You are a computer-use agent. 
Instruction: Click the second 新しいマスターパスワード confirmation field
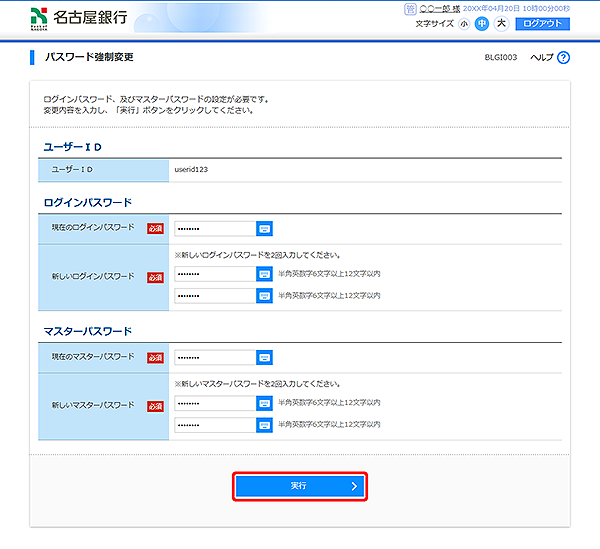click(213, 424)
